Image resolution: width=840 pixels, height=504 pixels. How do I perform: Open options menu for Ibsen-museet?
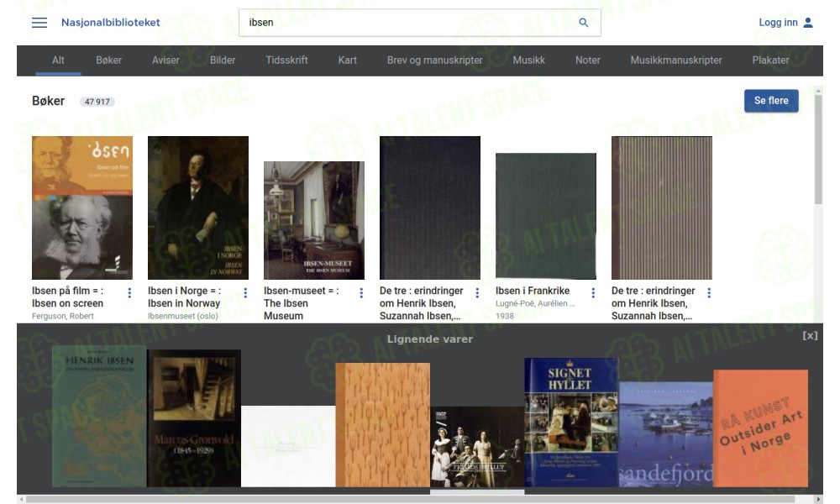click(x=361, y=293)
